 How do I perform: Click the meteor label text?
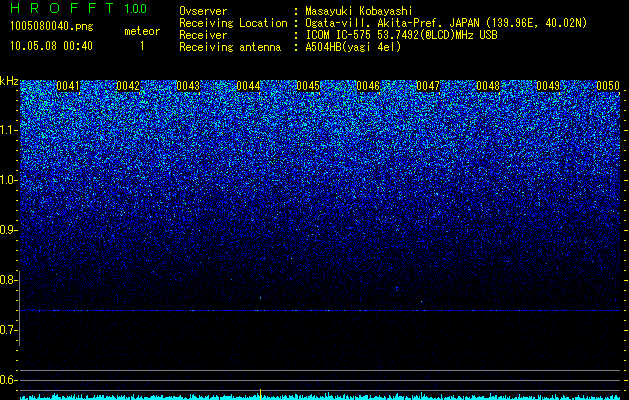coord(142,31)
